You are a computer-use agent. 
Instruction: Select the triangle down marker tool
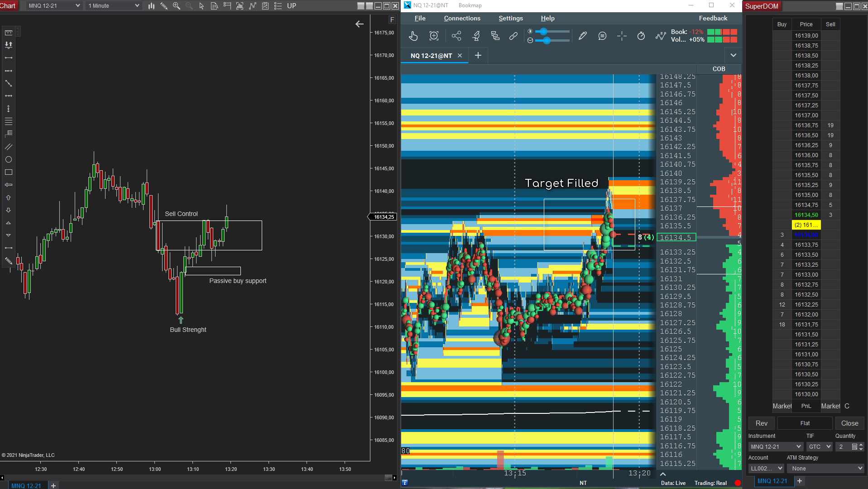click(9, 235)
